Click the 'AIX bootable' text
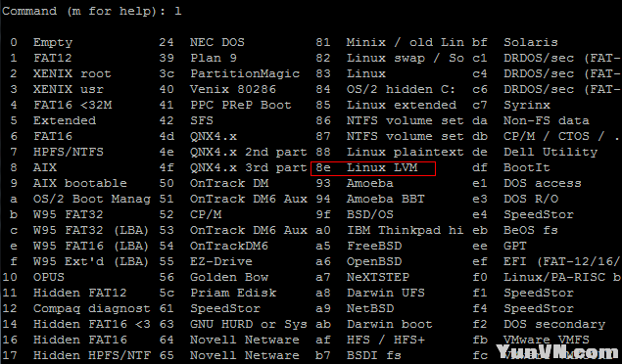Image resolution: width=622 pixels, height=364 pixels. pos(80,183)
